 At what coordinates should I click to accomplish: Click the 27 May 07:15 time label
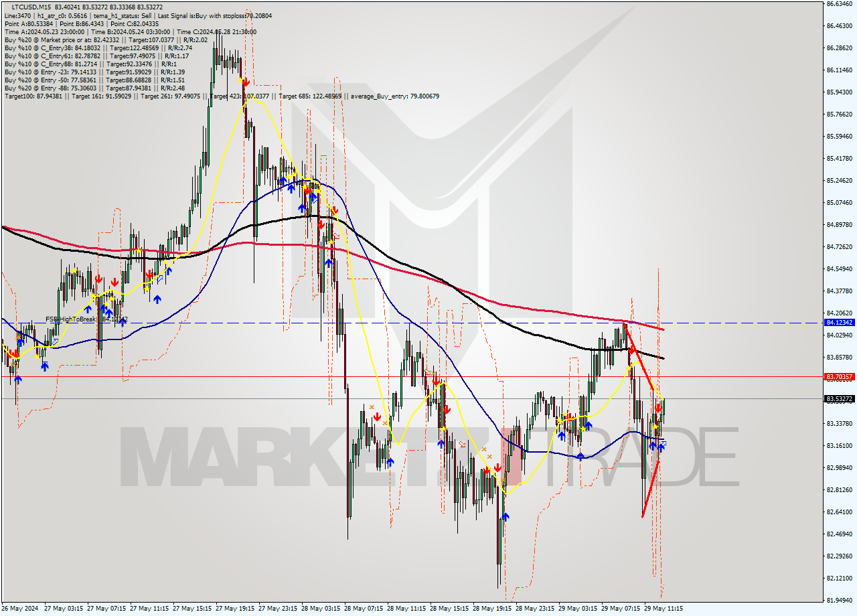coord(106,609)
